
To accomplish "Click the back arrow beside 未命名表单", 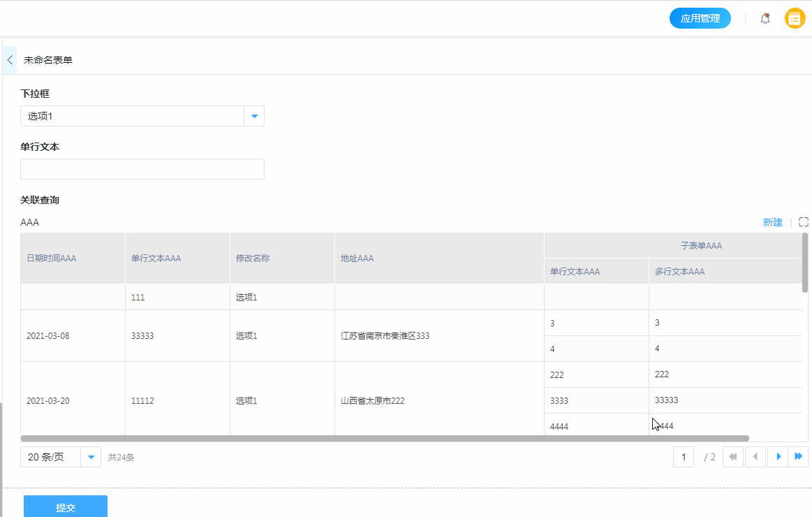I will 10,60.
